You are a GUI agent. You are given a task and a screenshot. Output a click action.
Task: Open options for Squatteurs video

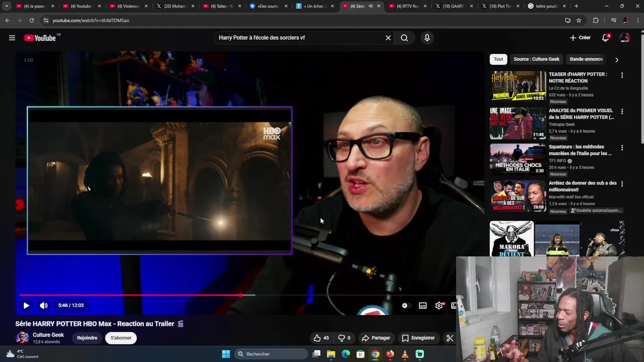pos(622,147)
